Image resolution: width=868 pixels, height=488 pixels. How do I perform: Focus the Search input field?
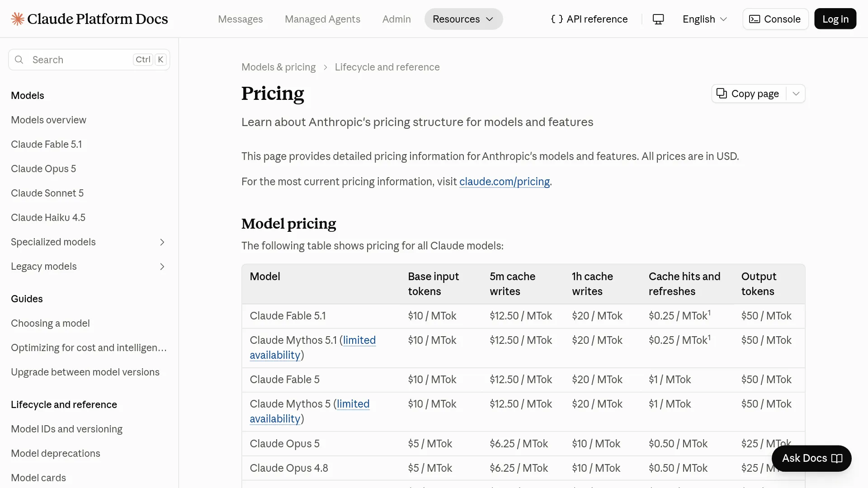pyautogui.click(x=89, y=60)
